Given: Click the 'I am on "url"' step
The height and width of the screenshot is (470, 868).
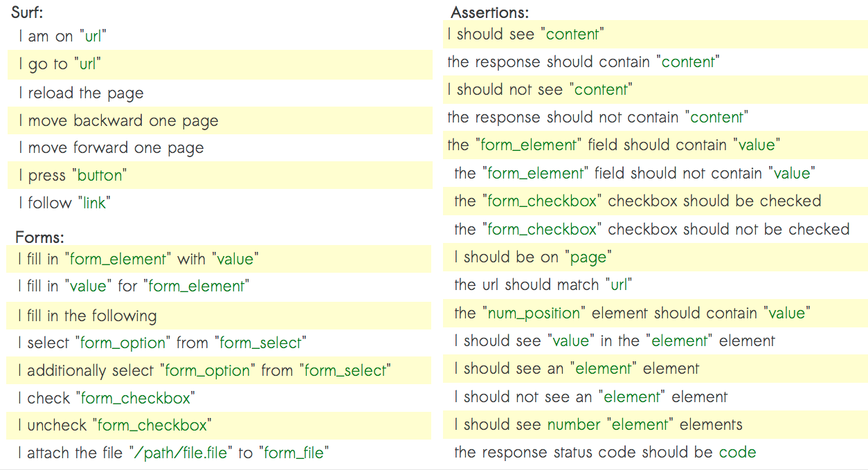Looking at the screenshot, I should pos(62,37).
